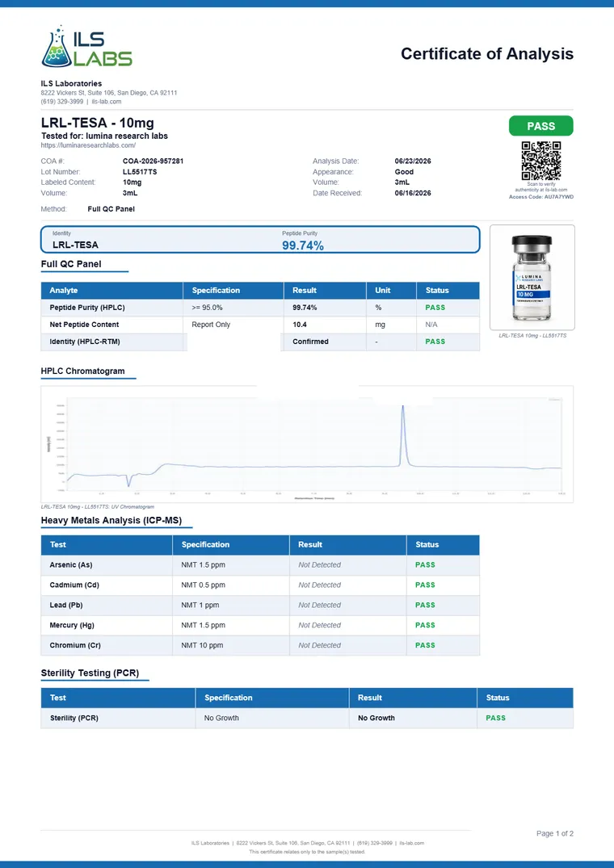The height and width of the screenshot is (868, 614).
Task: Click the LRL-TESA - 10mg product title
Action: click(x=98, y=123)
